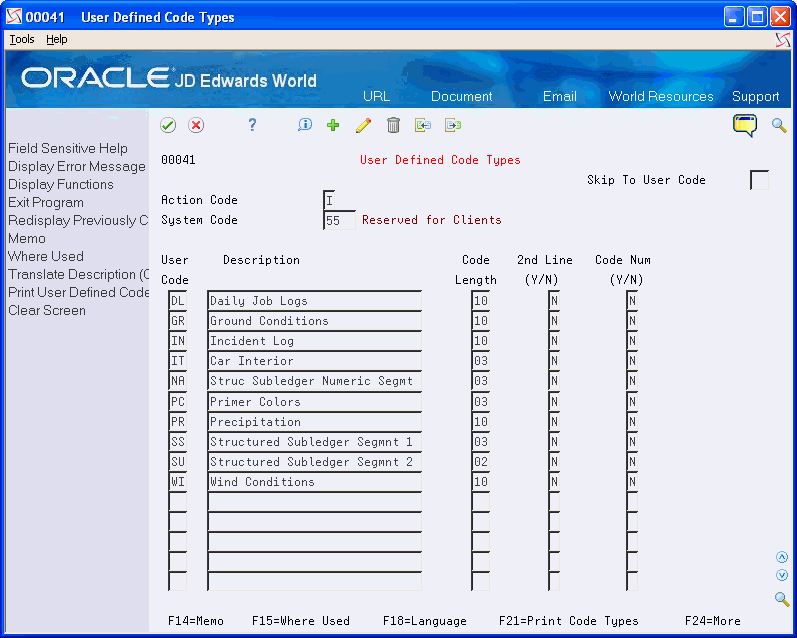Click the Ground Conditions description field
The image size is (797, 638).
click(315, 321)
